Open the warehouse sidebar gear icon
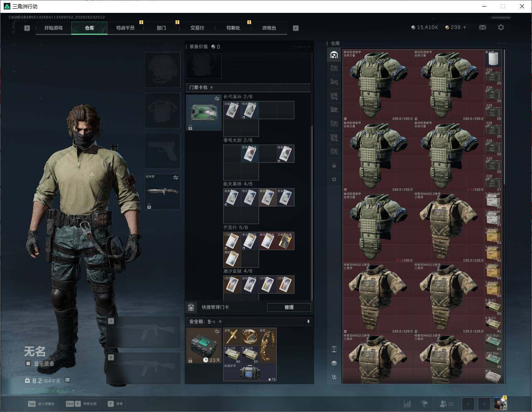The height and width of the screenshot is (412, 532). [334, 179]
